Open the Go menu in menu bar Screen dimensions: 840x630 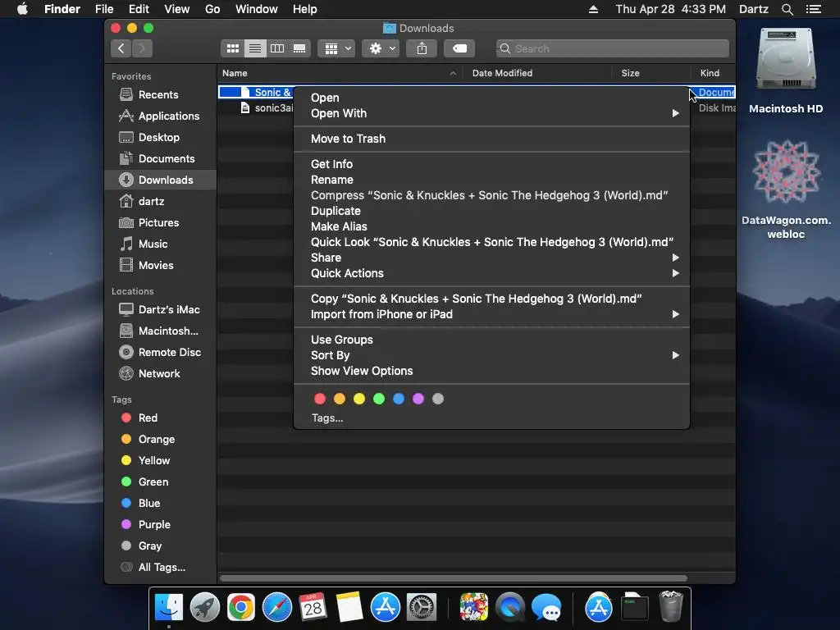coord(212,9)
